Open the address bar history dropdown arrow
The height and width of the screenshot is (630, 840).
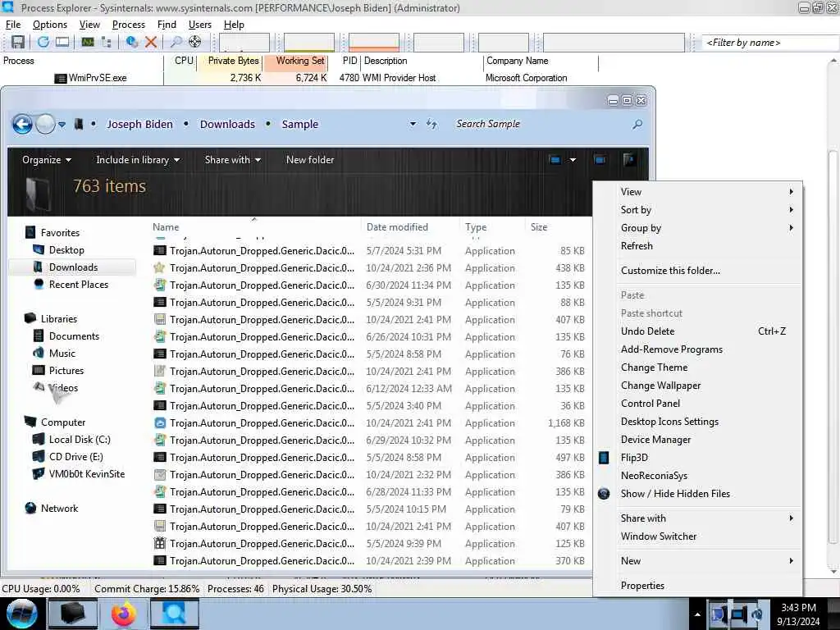(413, 125)
